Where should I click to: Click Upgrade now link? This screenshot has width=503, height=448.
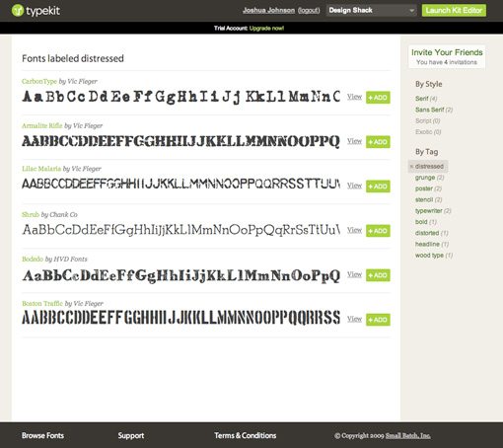[266, 28]
